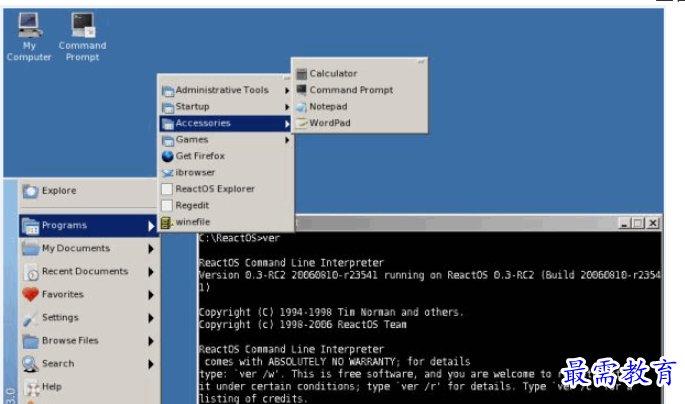Click the Startup folder icon

(168, 107)
